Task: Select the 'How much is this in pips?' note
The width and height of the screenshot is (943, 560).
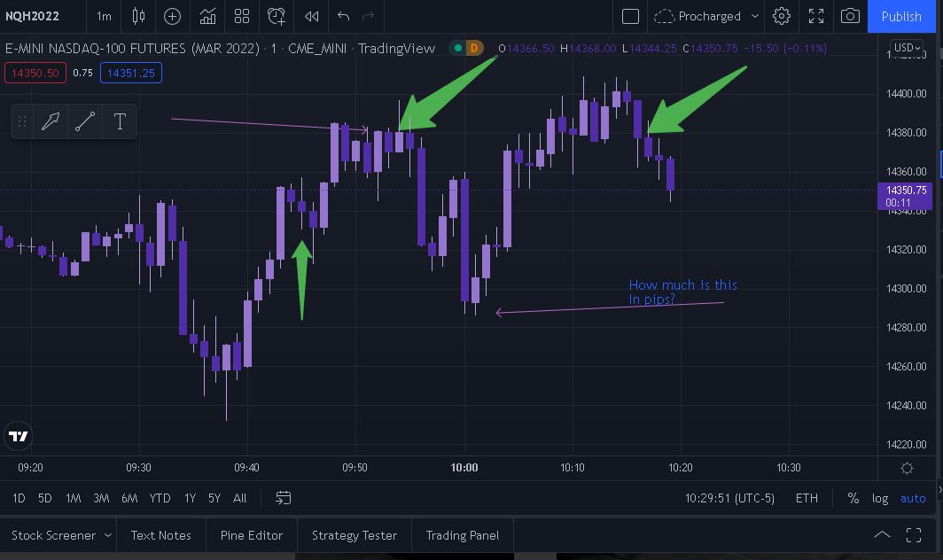Action: pos(682,292)
